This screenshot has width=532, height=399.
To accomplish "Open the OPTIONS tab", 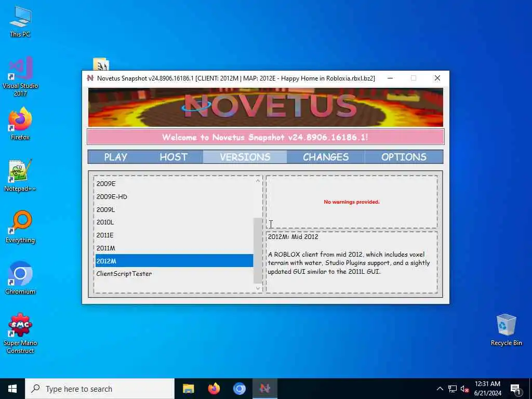I will pyautogui.click(x=404, y=157).
